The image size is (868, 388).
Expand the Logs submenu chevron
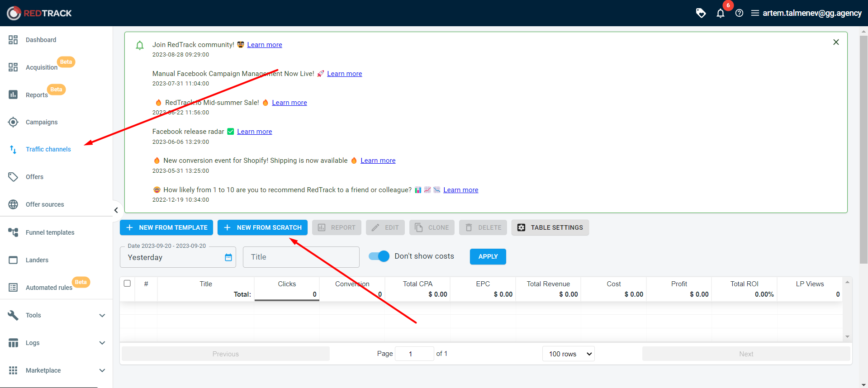click(102, 343)
